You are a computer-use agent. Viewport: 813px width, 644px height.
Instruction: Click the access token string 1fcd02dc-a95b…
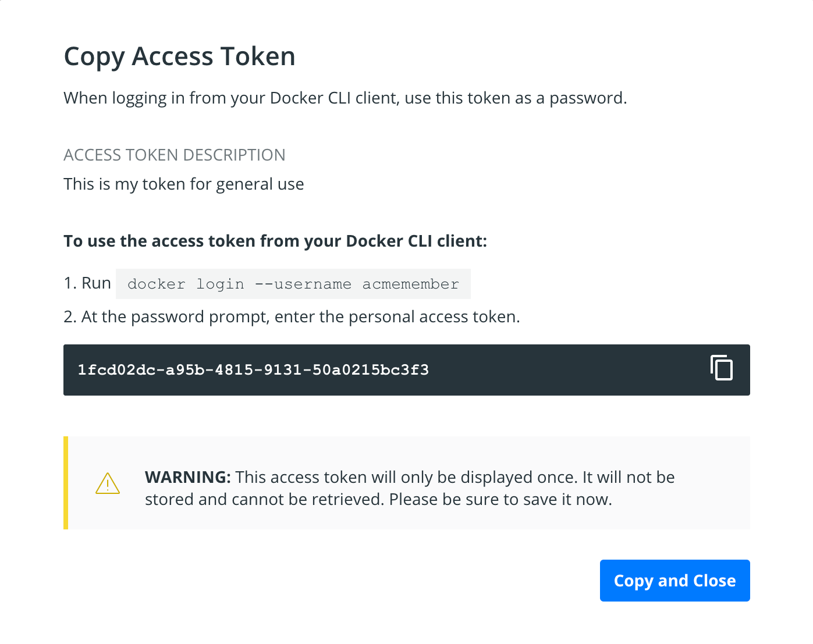coord(253,370)
